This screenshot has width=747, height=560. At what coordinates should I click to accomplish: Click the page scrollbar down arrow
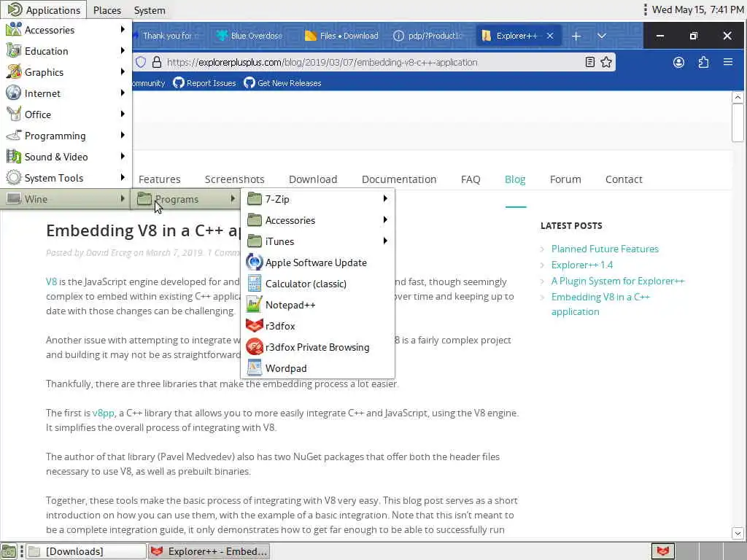pyautogui.click(x=738, y=533)
